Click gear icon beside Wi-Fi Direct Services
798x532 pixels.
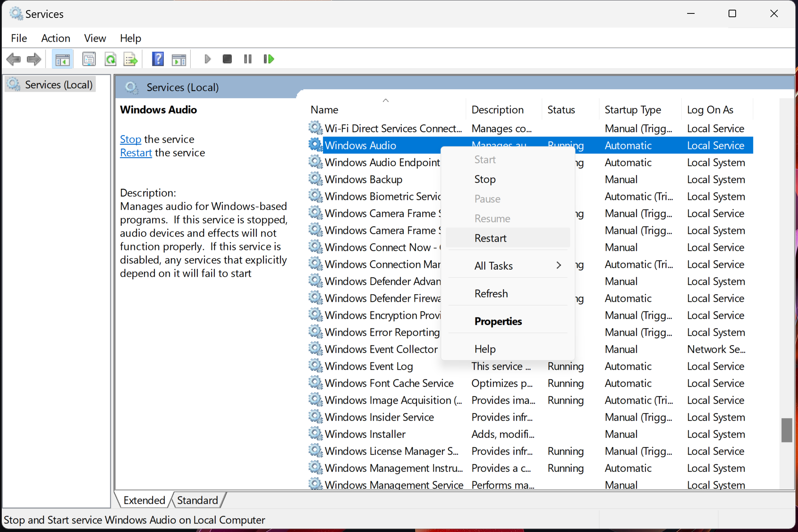coord(316,128)
